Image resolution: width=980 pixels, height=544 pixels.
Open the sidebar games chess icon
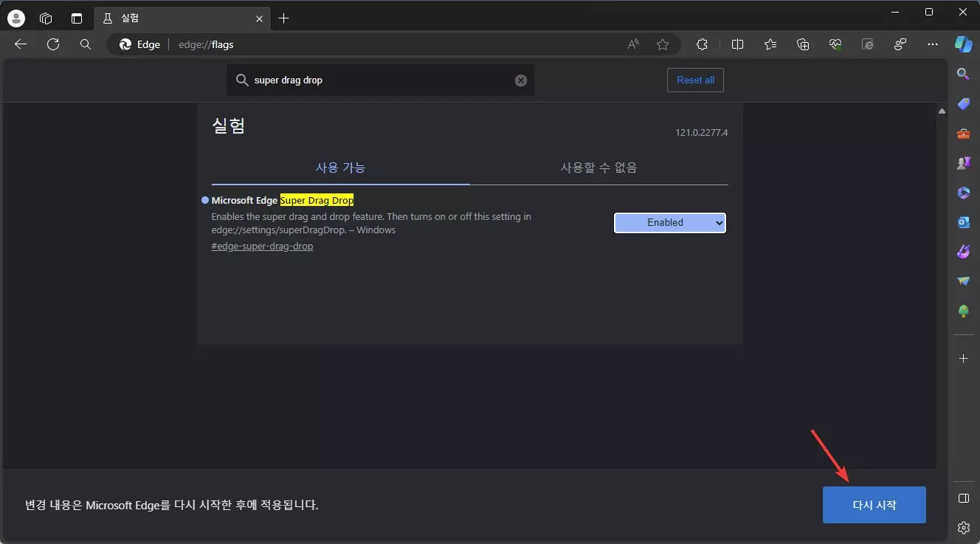963,163
